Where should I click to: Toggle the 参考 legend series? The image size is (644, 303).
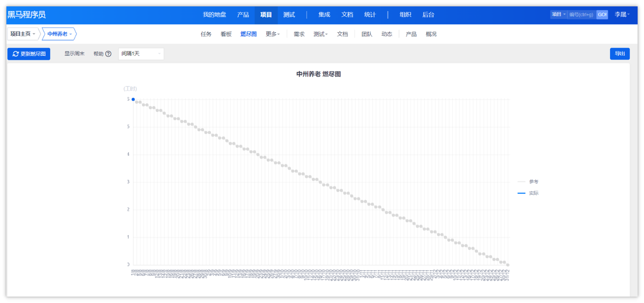528,182
